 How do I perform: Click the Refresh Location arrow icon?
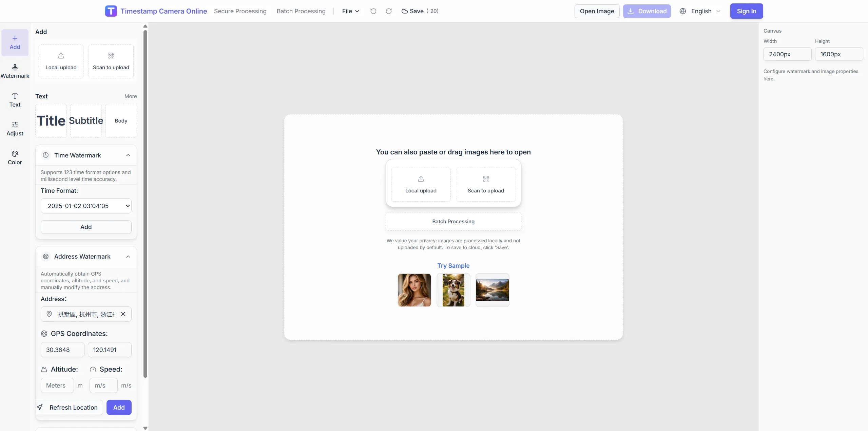pos(40,407)
